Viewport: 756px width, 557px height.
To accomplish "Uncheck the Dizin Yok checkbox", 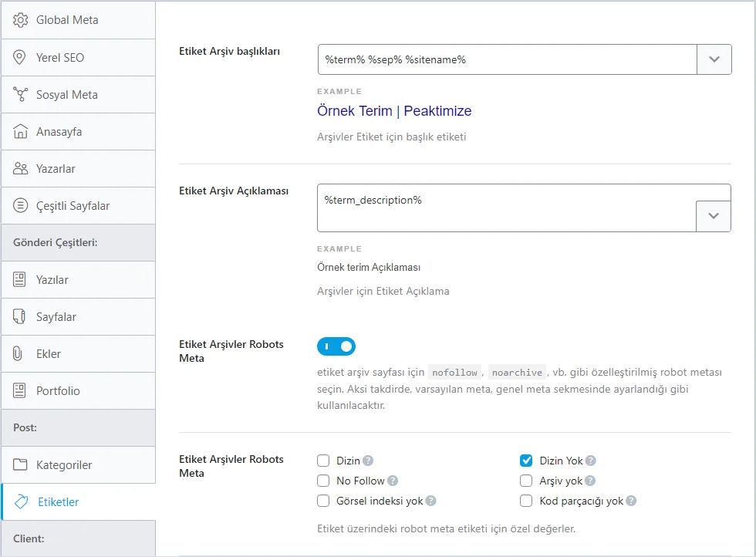I will pyautogui.click(x=526, y=461).
